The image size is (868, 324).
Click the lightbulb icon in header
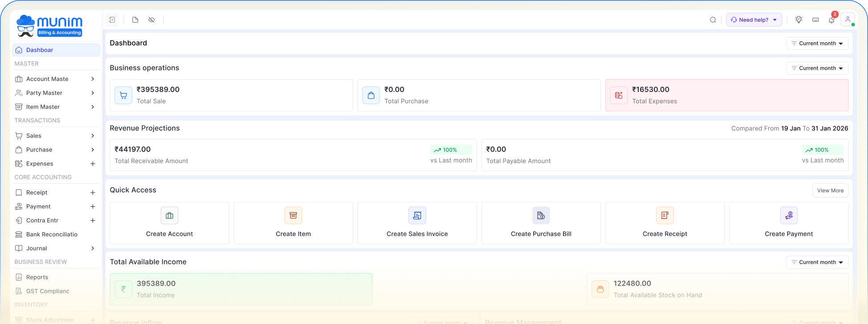click(x=799, y=20)
